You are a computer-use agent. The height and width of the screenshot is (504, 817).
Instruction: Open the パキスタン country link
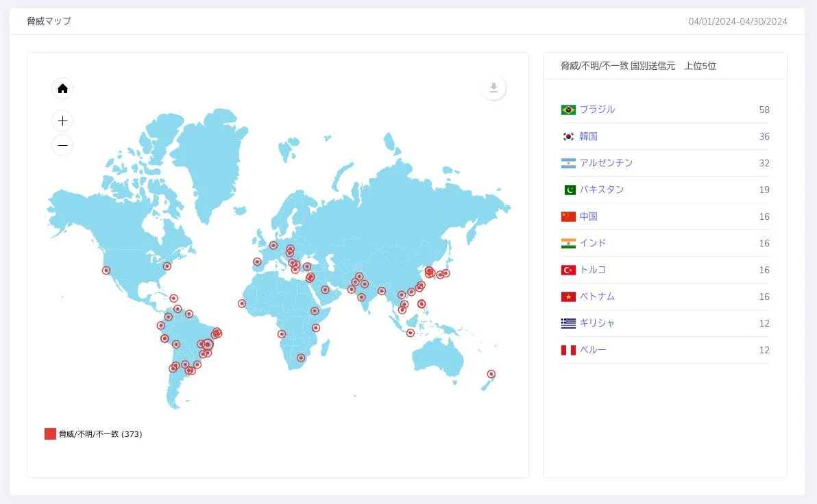[602, 190]
